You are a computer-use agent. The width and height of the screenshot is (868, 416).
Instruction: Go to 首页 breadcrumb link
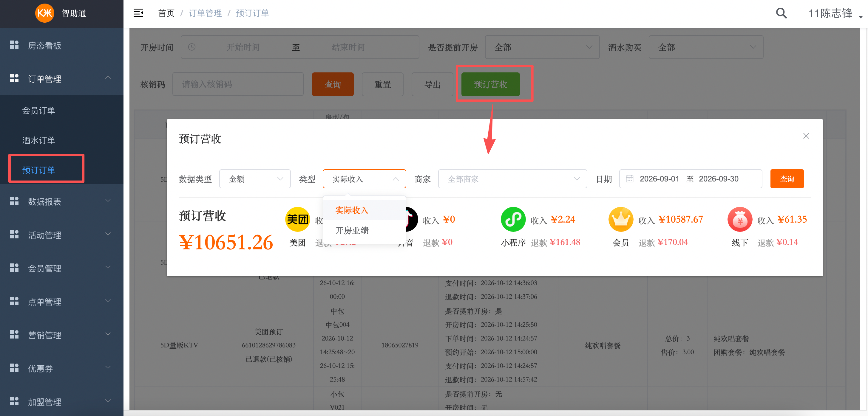(x=166, y=13)
